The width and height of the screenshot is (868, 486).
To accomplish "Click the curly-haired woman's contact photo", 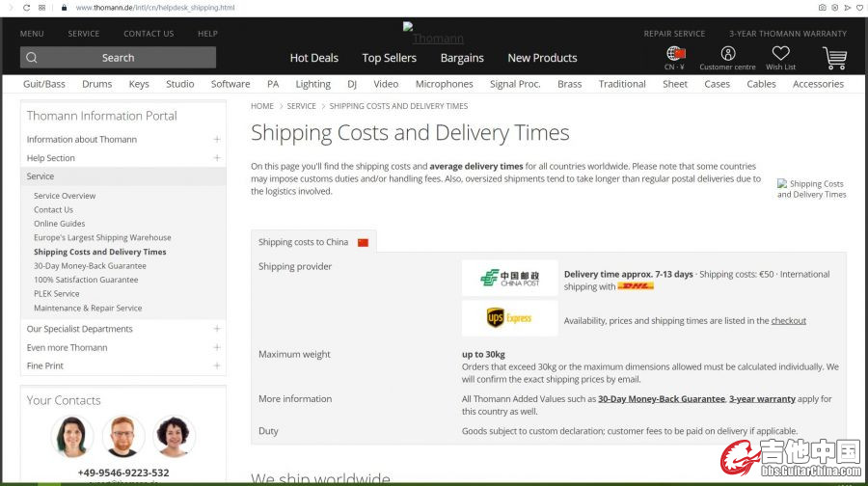I will click(174, 436).
